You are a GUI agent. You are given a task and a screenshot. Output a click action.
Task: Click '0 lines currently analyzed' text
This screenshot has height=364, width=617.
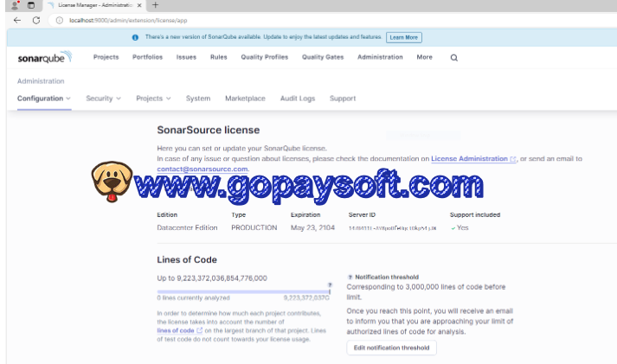coord(193,298)
